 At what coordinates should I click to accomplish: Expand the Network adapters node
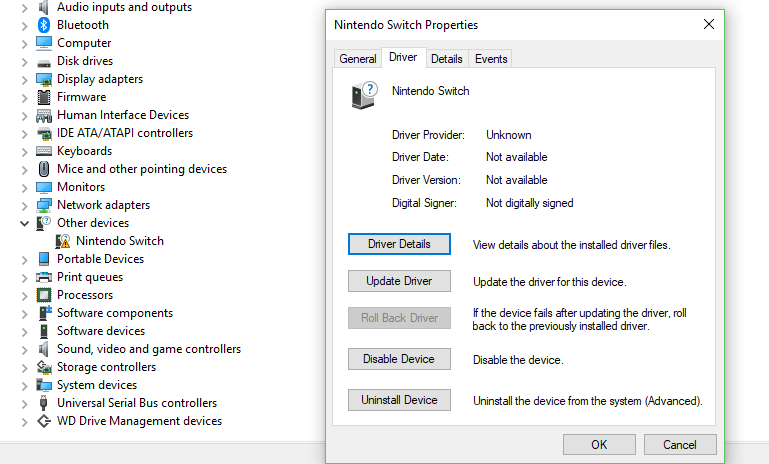point(25,206)
